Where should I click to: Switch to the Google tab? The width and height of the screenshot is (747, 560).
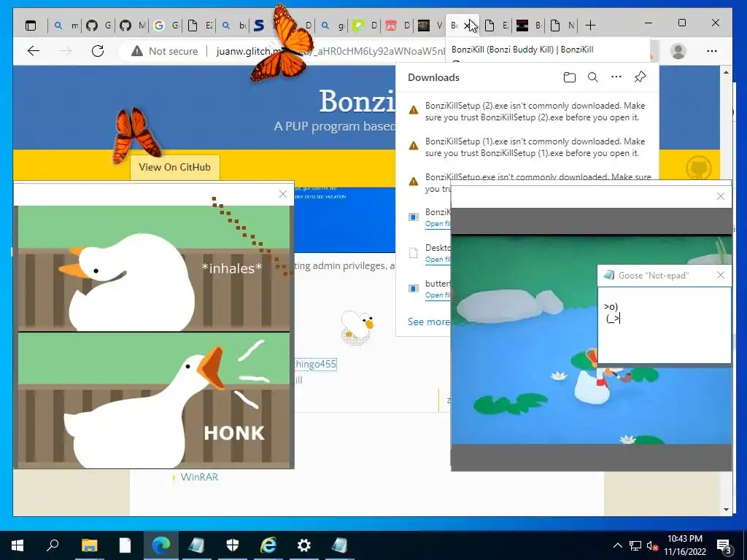166,26
